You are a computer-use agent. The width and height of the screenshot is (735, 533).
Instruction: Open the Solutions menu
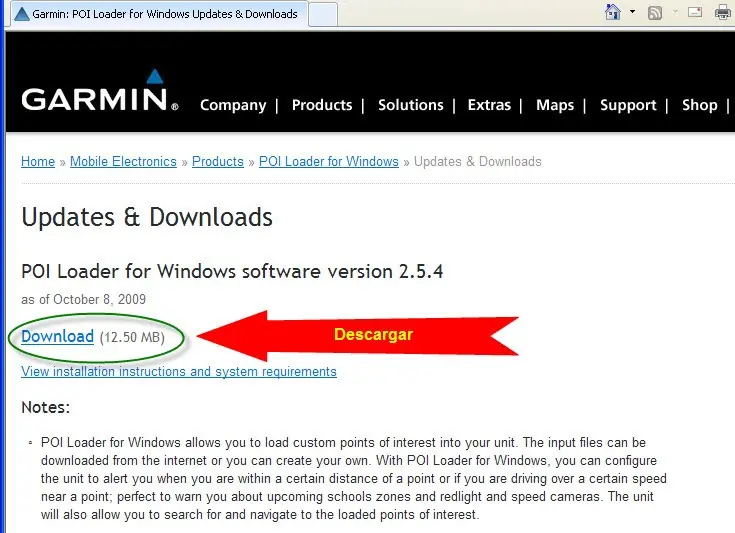[x=411, y=105]
